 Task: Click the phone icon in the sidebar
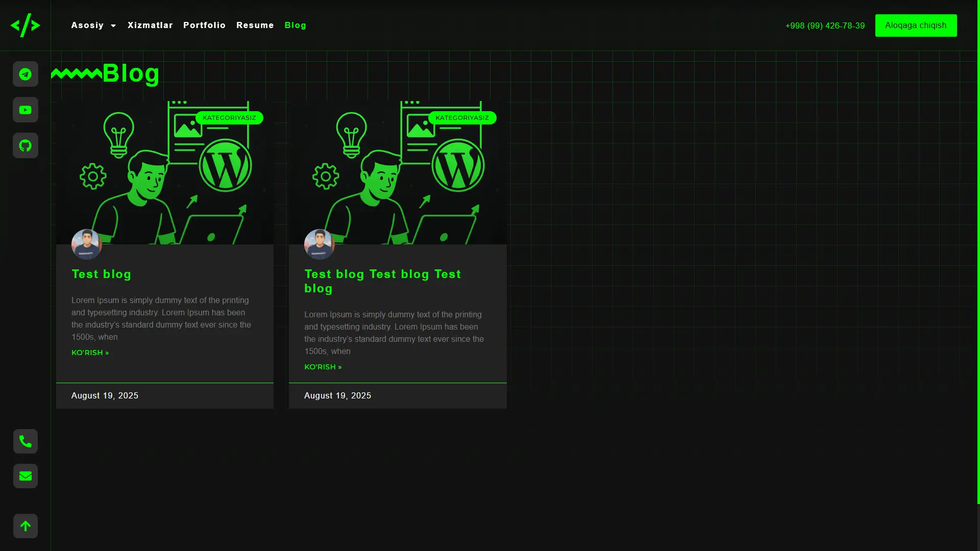(25, 441)
